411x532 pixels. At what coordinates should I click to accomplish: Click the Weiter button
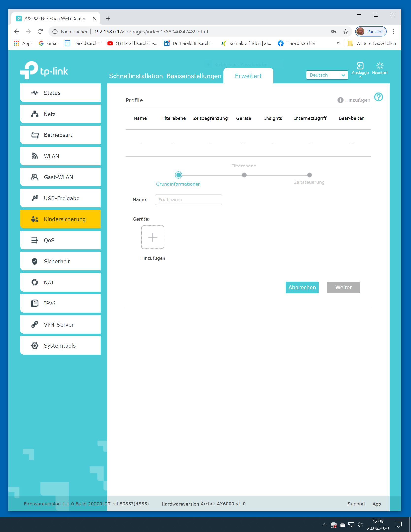click(344, 287)
